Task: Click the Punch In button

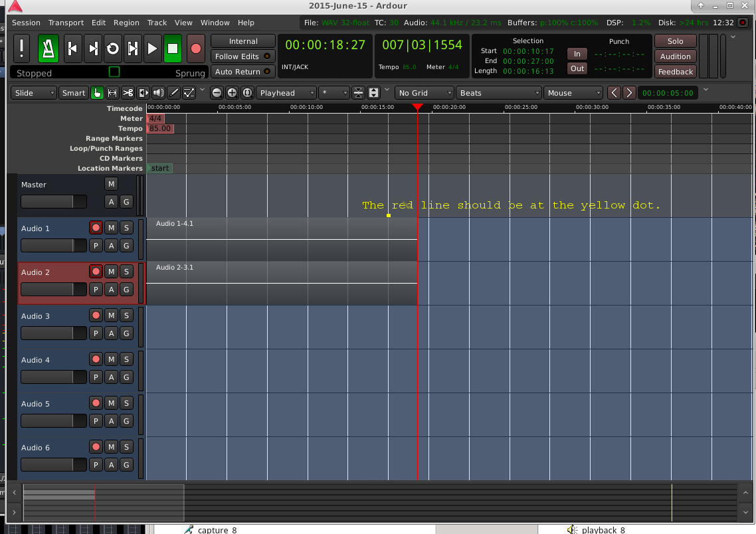Action: (x=577, y=54)
